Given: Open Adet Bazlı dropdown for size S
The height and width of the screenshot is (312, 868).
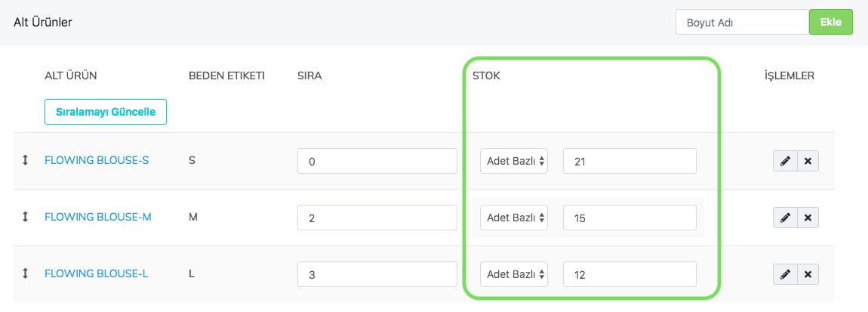Looking at the screenshot, I should (x=514, y=161).
